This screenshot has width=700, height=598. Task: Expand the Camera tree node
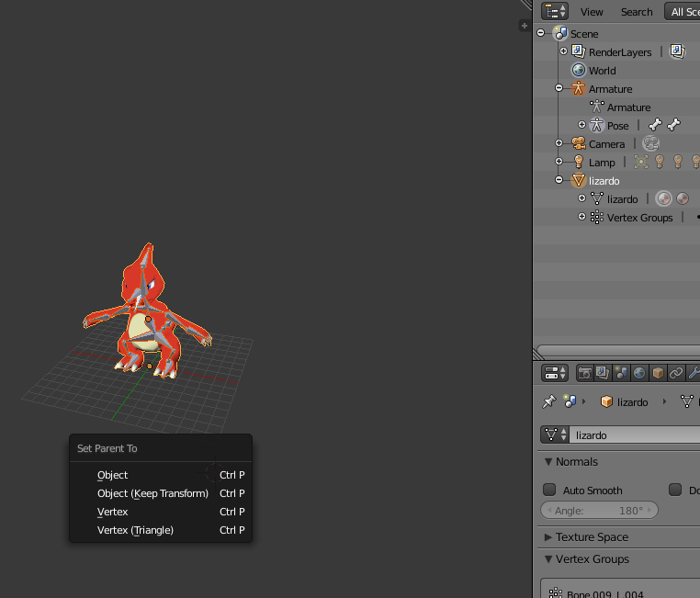tap(559, 143)
